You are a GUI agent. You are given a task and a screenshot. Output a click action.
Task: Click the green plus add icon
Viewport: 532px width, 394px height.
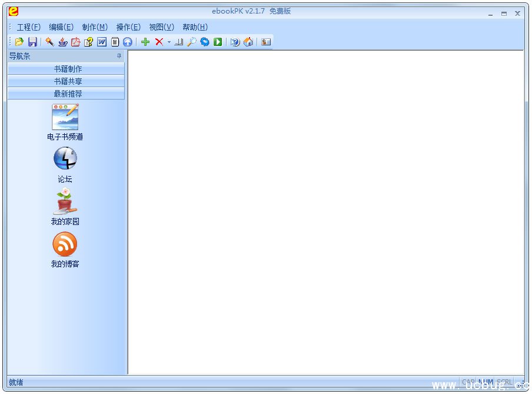coord(145,42)
